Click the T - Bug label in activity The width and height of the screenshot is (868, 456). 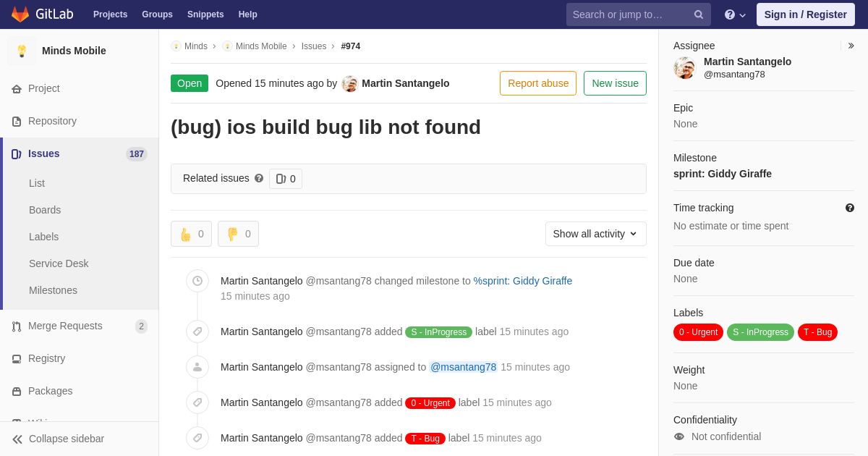click(425, 439)
